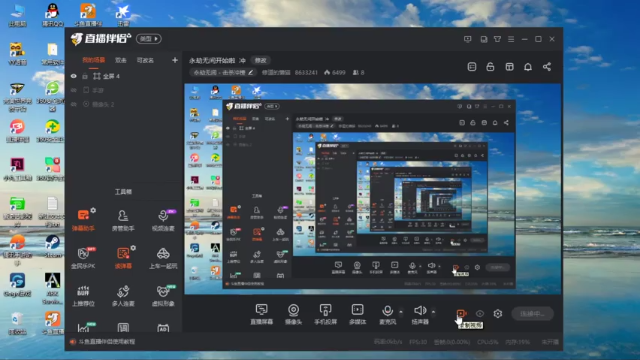Image resolution: width=640 pixels, height=360 pixels.
Task: Click the unlock icon in the room toolbar
Action: coord(490,67)
